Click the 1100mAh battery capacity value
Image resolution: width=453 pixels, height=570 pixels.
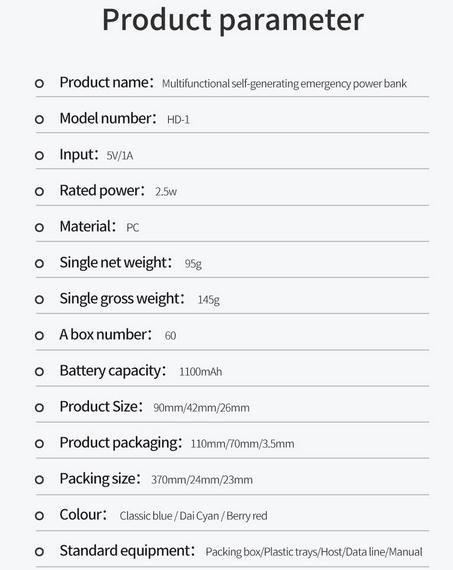(x=201, y=372)
